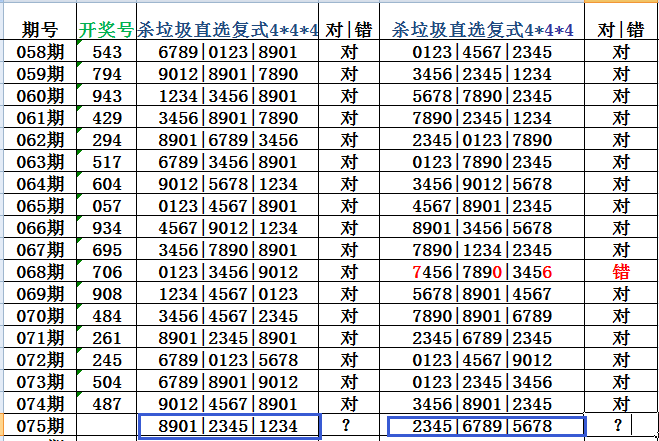Click period cell 064期

coord(40,183)
